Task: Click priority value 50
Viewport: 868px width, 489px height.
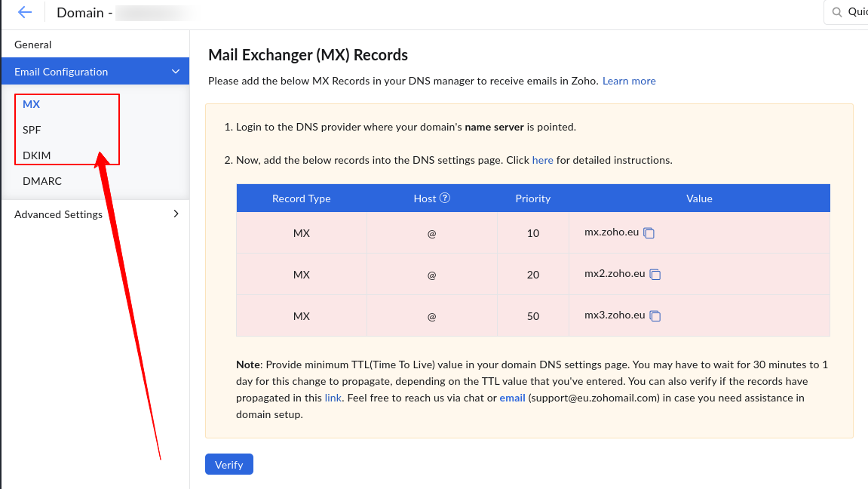Action: (x=533, y=316)
